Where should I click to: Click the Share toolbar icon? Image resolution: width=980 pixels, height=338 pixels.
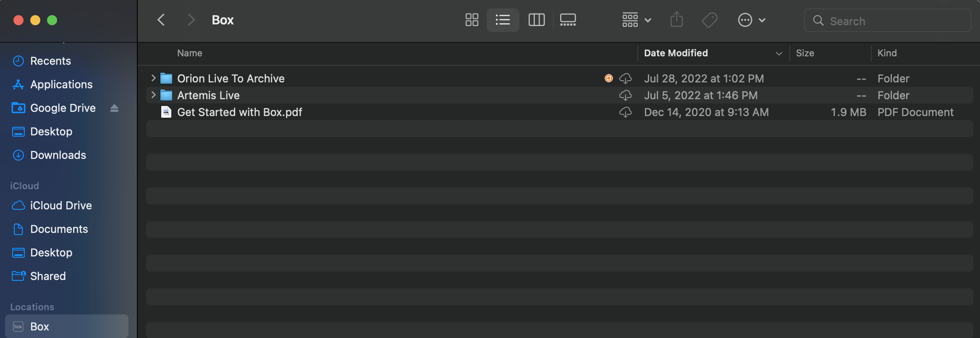point(676,20)
